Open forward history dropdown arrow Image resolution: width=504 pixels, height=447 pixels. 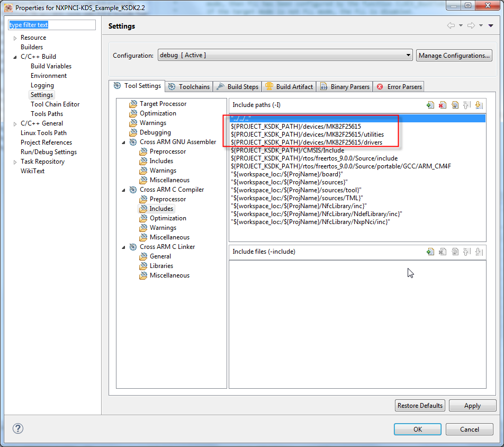tap(481, 25)
